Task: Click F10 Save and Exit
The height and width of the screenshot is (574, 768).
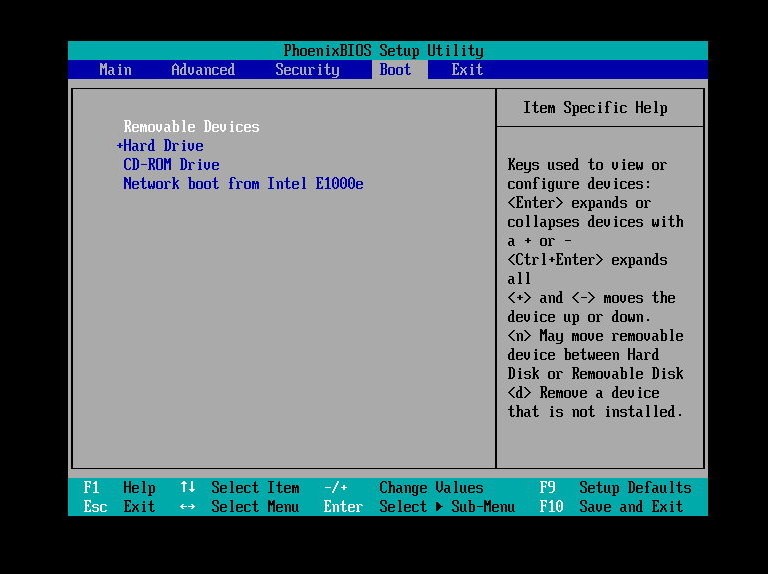Action: point(615,507)
